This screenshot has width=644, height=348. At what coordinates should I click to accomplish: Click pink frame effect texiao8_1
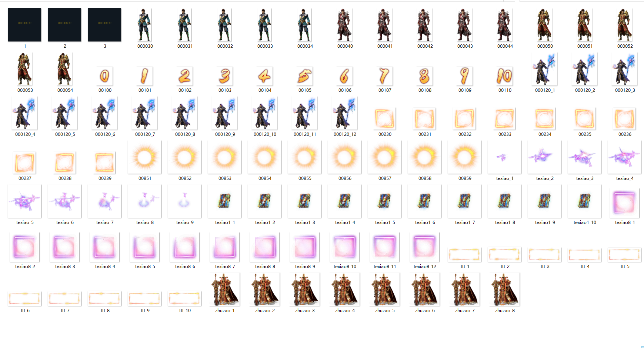click(x=624, y=203)
